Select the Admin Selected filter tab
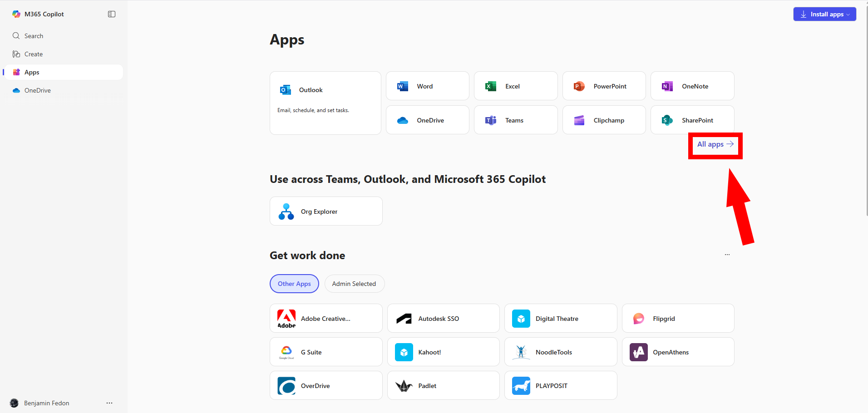The image size is (868, 413). 354,284
